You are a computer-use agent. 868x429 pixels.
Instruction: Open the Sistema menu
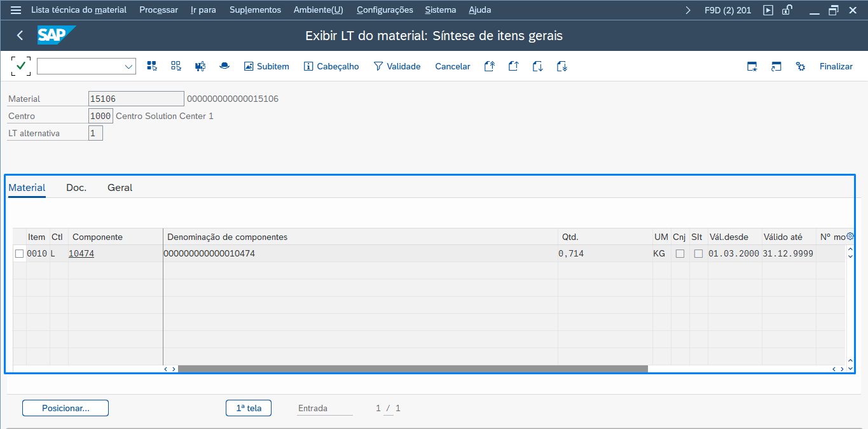click(x=441, y=10)
